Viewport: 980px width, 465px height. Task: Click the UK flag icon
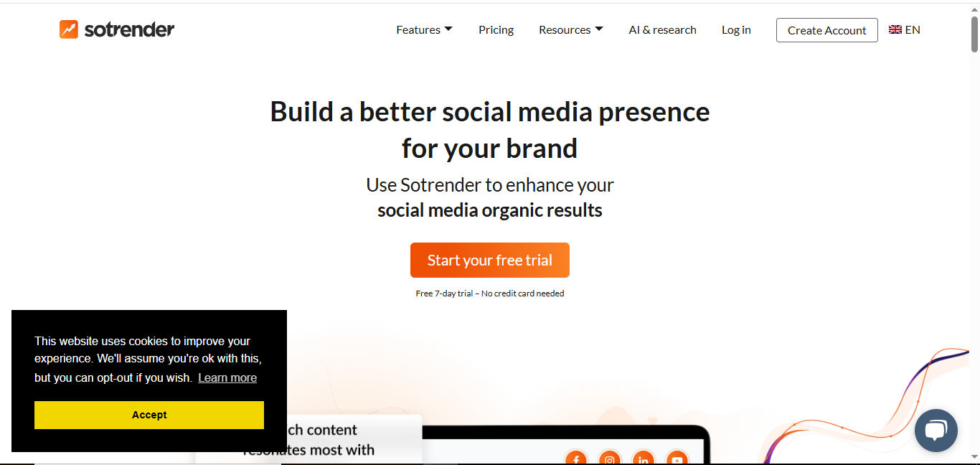[895, 29]
